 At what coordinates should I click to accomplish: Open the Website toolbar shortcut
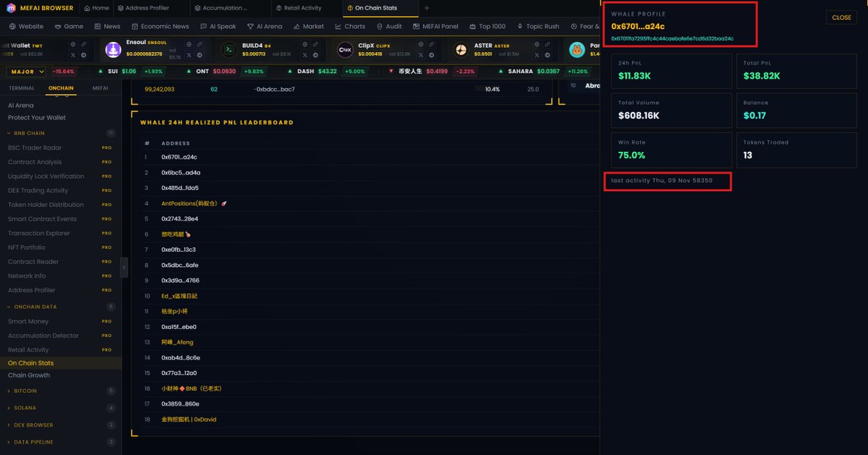click(26, 26)
